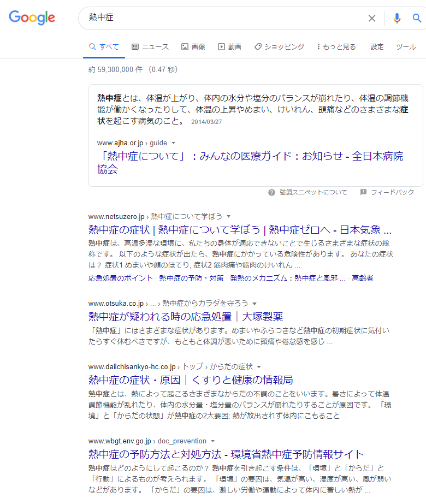
Task: Switch to the ニュース tab
Action: [150, 47]
